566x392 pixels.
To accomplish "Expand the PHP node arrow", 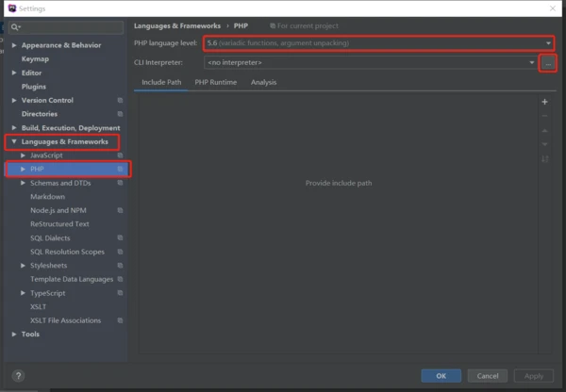I will (23, 169).
